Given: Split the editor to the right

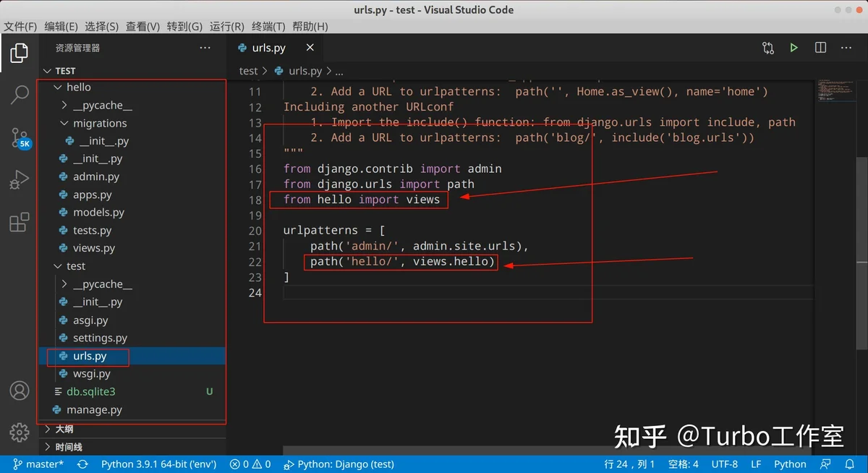Looking at the screenshot, I should point(820,48).
